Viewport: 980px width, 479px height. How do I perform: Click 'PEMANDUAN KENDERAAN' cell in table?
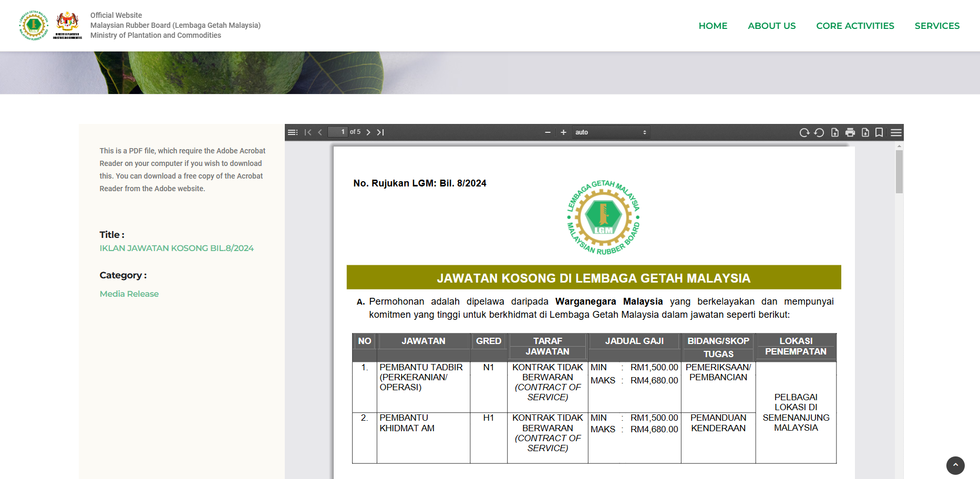click(718, 438)
